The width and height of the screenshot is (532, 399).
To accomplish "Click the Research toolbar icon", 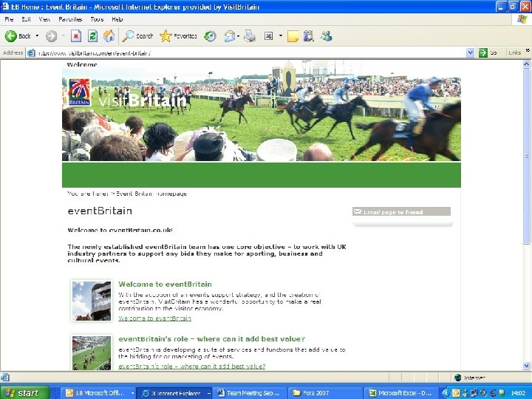I will 309,36.
